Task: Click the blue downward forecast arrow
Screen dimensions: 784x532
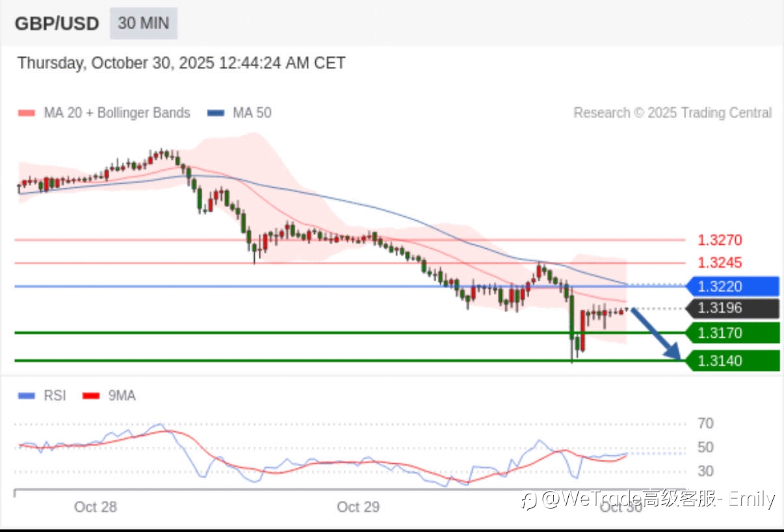Action: click(656, 334)
